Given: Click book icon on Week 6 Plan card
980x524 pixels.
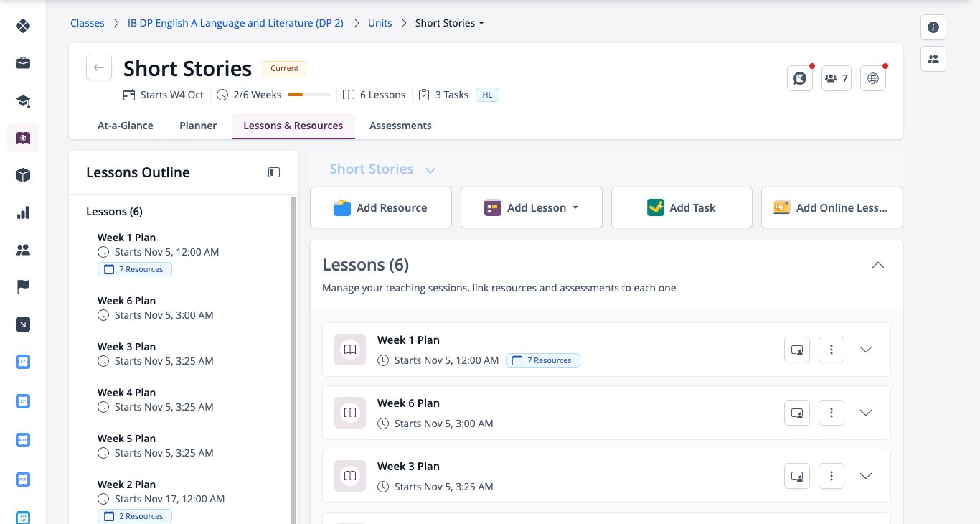Looking at the screenshot, I should 350,413.
